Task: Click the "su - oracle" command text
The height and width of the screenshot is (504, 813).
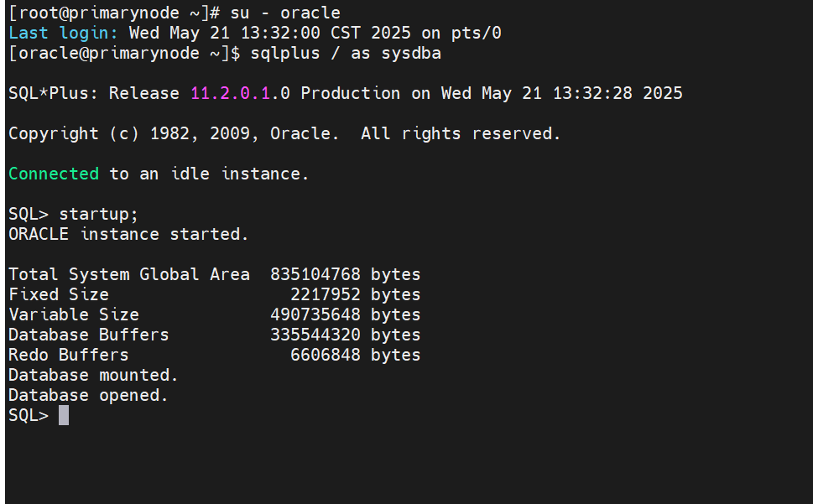Action: [x=286, y=13]
